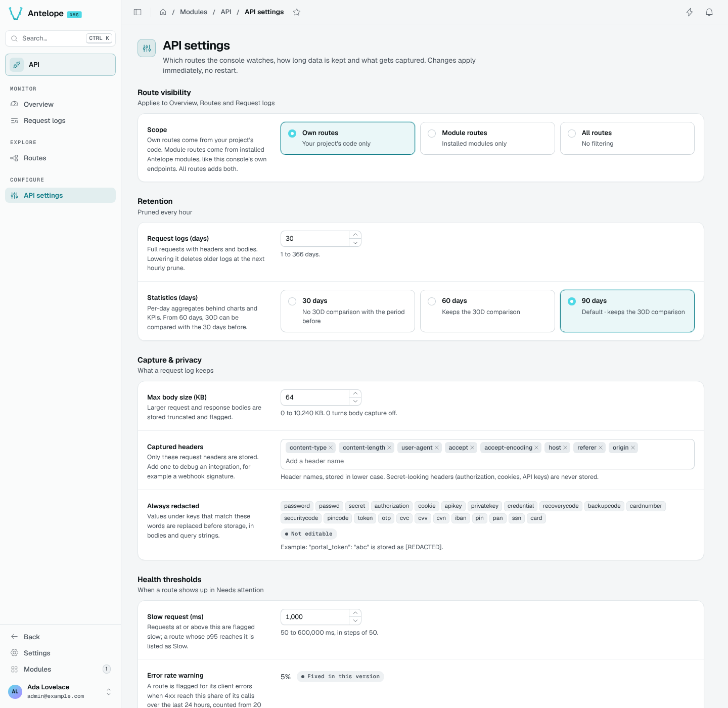
Task: Remove the user-agent header tag
Action: click(437, 448)
